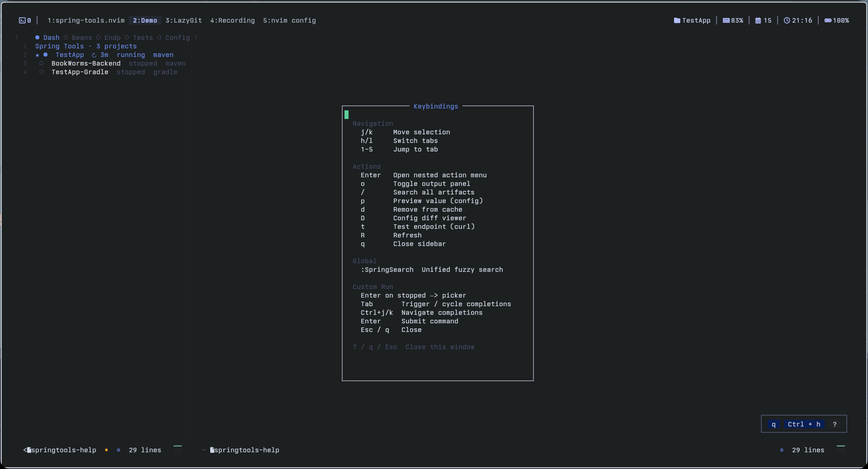Select the hollow circle before Beans

tap(66, 38)
